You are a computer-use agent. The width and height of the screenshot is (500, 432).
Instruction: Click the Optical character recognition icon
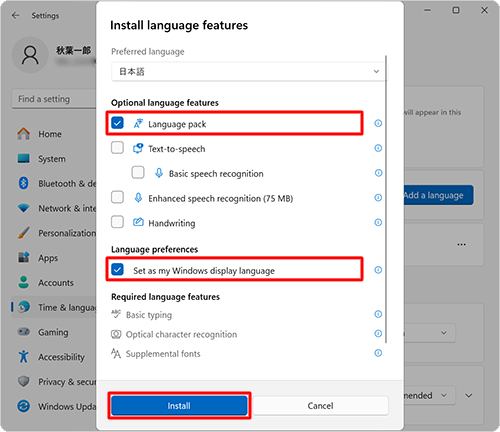(x=116, y=334)
